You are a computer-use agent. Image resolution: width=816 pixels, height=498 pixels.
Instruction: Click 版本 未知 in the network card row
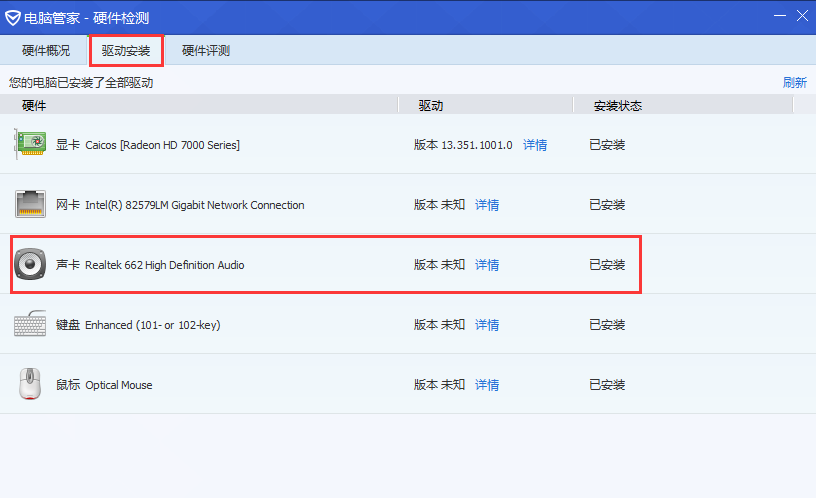pyautogui.click(x=439, y=205)
